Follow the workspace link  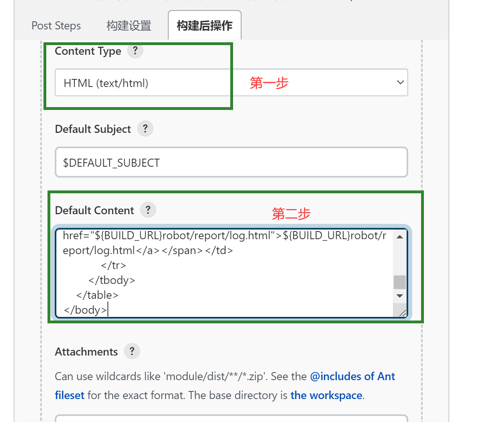(326, 395)
